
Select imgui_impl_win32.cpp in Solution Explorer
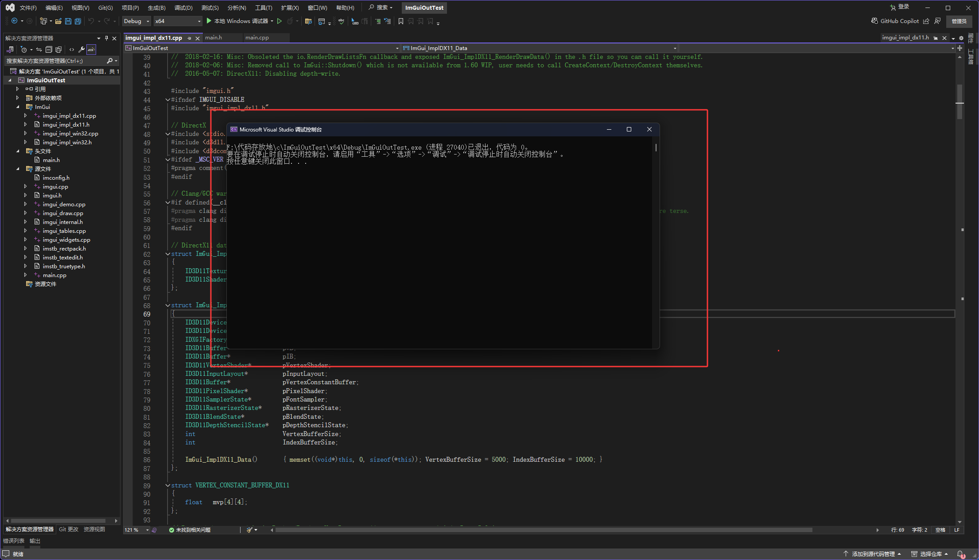tap(70, 133)
